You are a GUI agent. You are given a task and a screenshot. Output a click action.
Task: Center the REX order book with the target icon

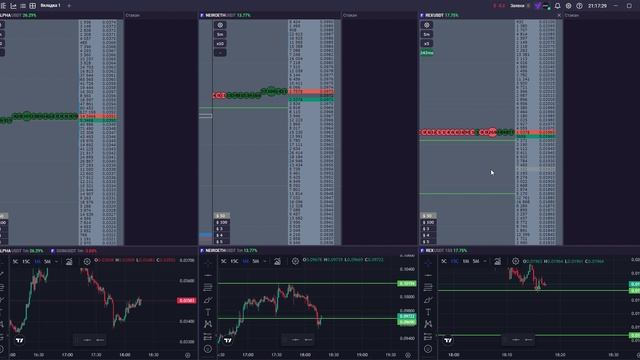coord(427,25)
